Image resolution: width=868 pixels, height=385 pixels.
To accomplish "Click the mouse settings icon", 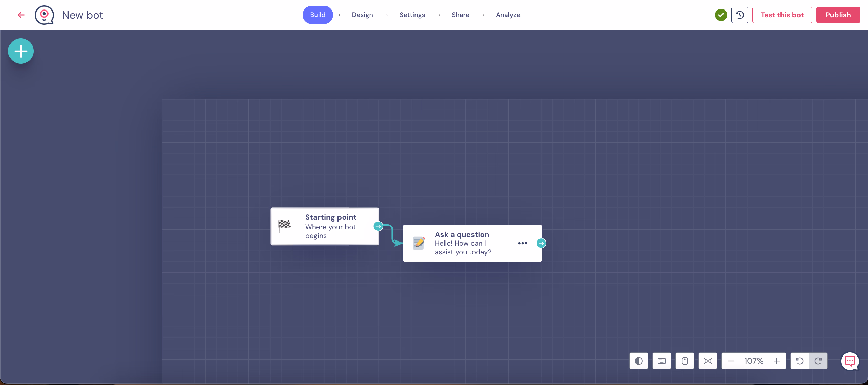I will (684, 361).
